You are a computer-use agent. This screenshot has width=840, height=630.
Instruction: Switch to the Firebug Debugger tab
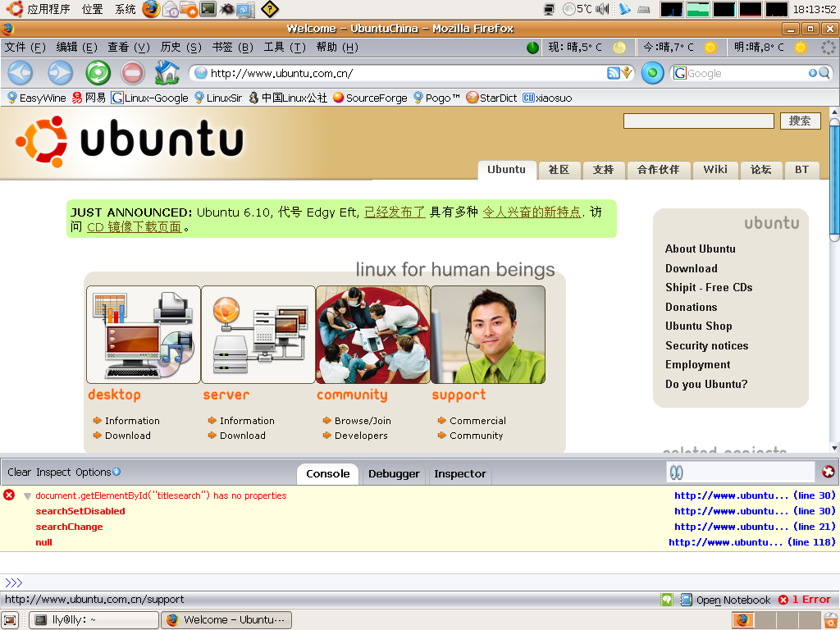[x=394, y=473]
